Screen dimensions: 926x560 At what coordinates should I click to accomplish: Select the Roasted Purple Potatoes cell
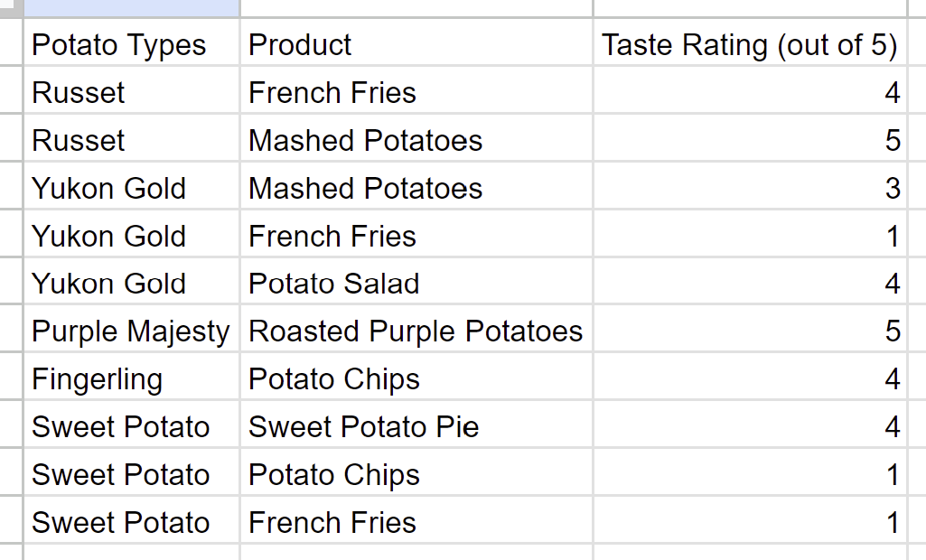tap(416, 329)
